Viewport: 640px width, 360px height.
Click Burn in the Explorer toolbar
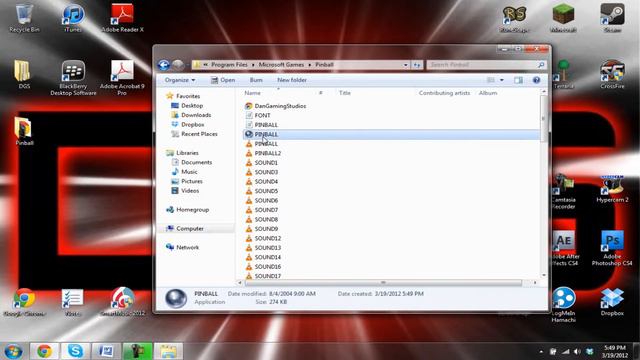(256, 80)
